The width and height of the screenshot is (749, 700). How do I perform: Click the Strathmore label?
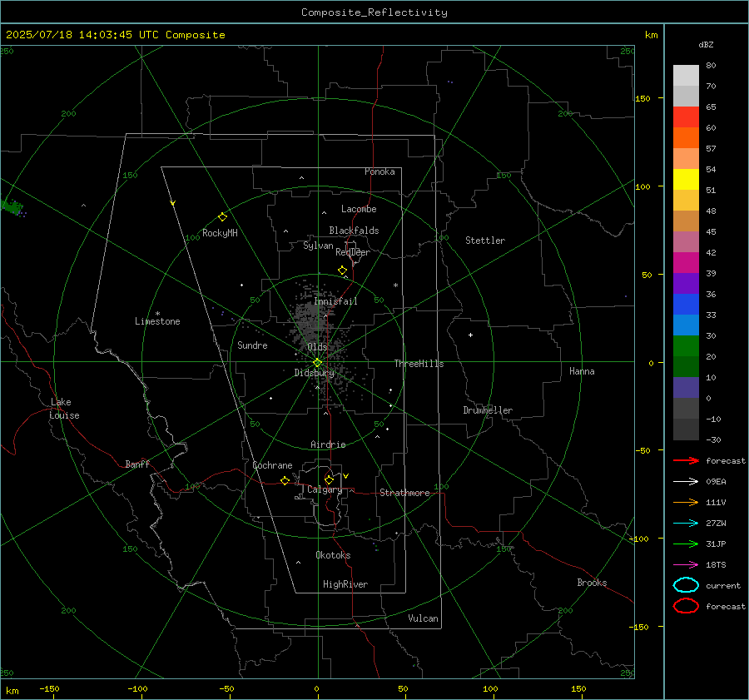coord(404,493)
